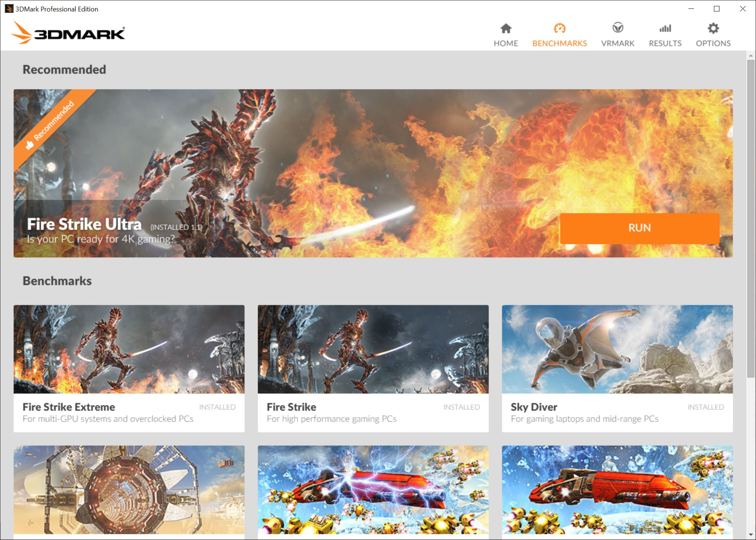756x540 pixels.
Task: Click the title bar application icon
Action: [x=9, y=8]
